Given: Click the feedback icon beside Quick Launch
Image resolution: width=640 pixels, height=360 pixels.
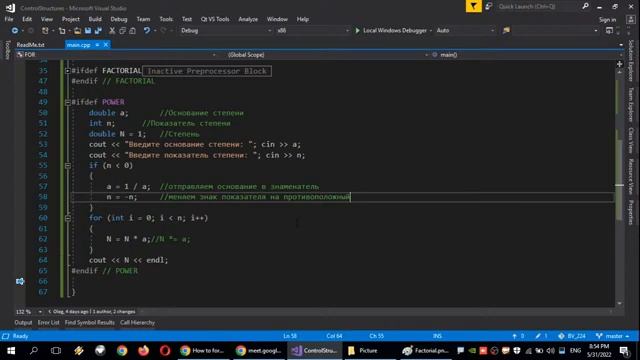Looking at the screenshot, I should (489, 7).
